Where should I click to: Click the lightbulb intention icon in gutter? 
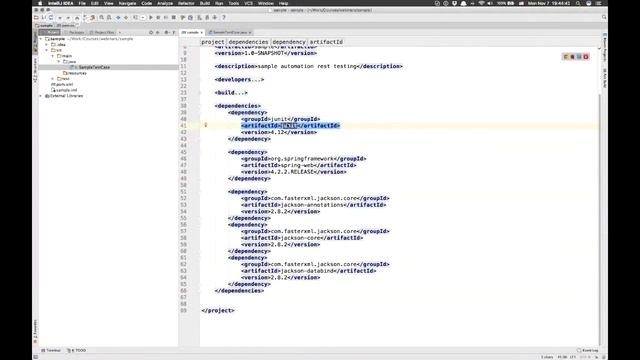tap(206, 125)
